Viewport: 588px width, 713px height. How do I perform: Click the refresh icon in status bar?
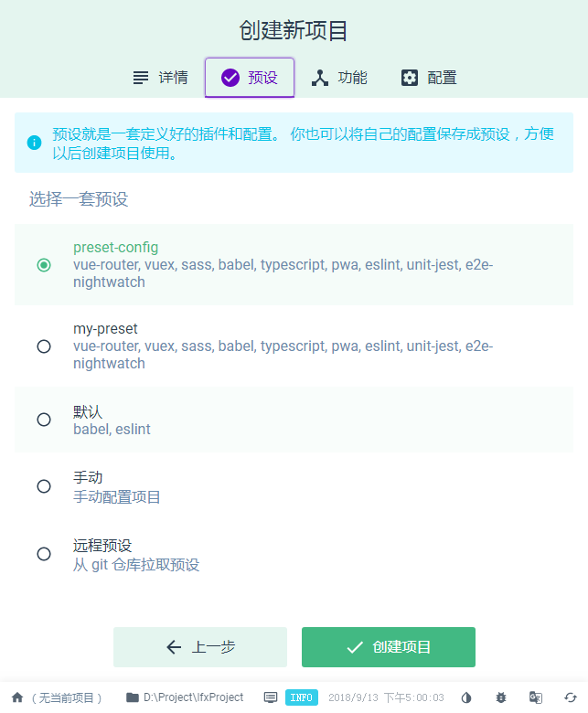[x=570, y=697]
